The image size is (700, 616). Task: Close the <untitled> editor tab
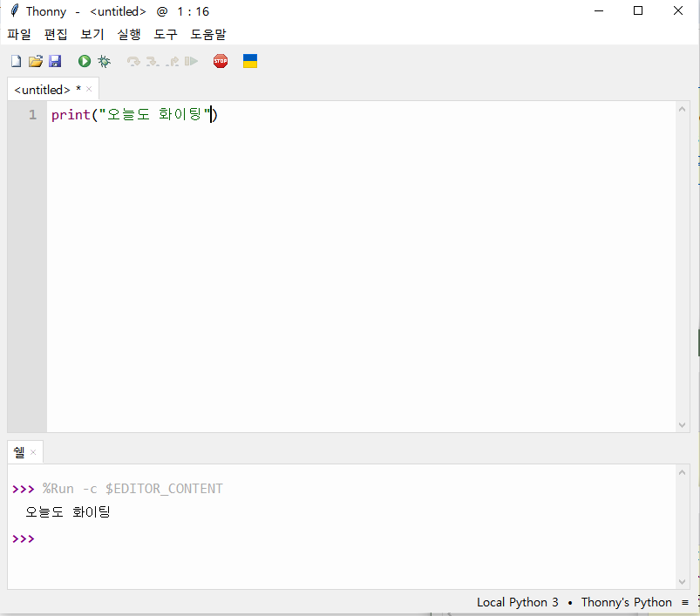tap(89, 89)
